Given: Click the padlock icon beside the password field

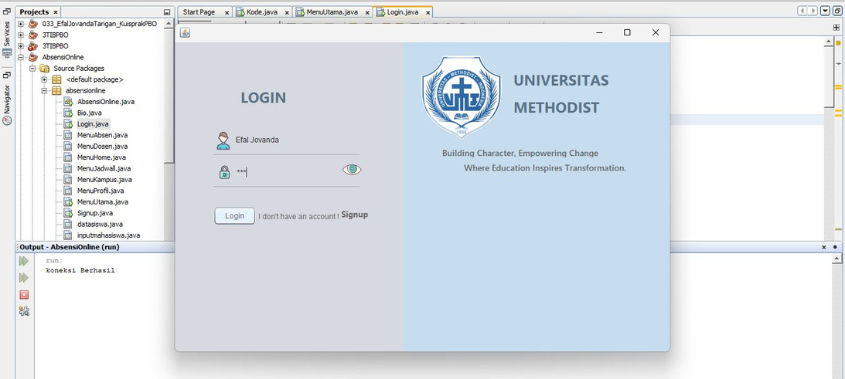Looking at the screenshot, I should click(x=224, y=172).
